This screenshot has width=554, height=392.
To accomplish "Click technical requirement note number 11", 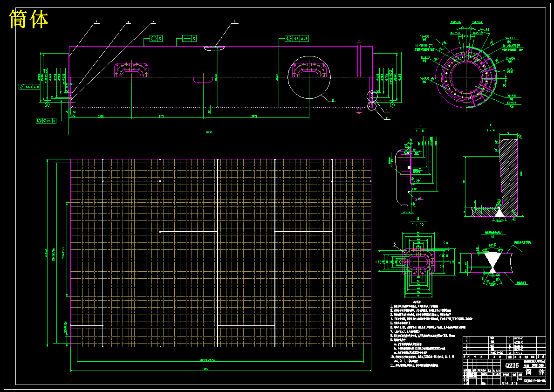I will click(x=415, y=365).
